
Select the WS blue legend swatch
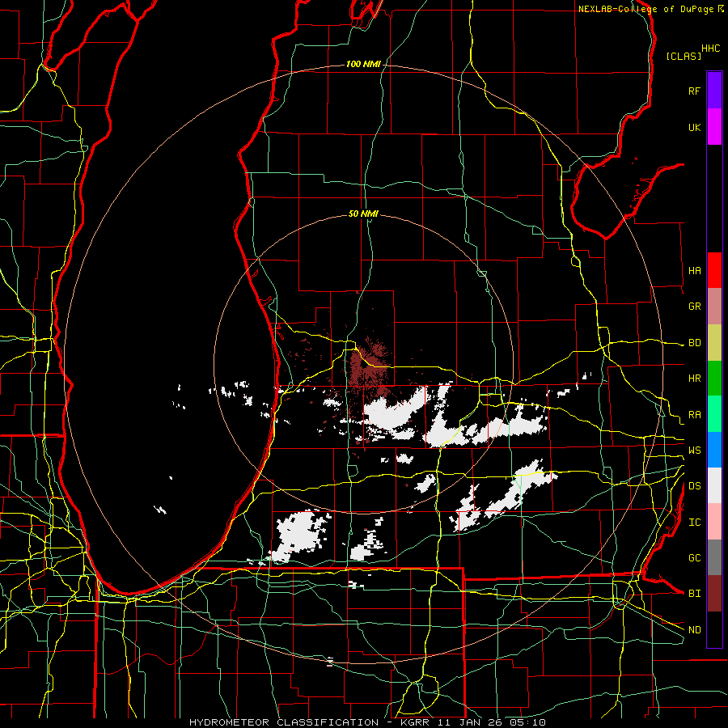714,450
